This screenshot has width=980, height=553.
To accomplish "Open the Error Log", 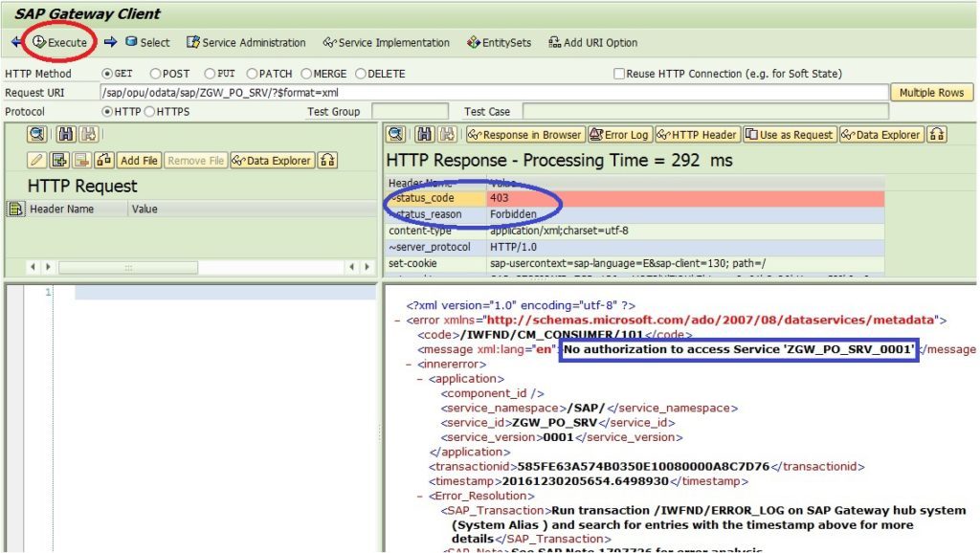I will click(x=619, y=134).
